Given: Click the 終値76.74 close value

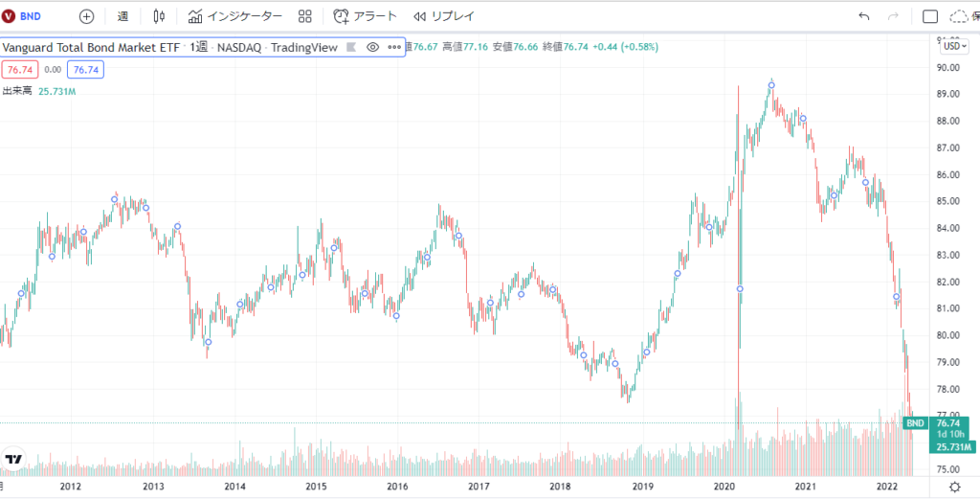Looking at the screenshot, I should (x=565, y=47).
